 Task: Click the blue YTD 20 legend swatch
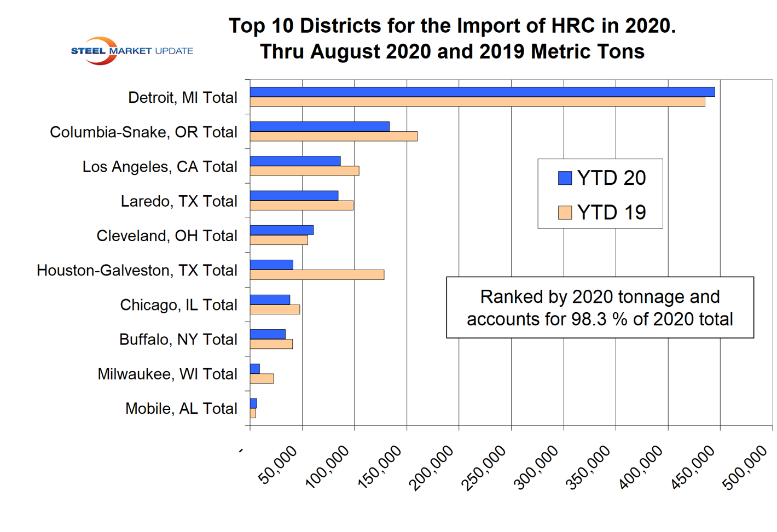pos(564,178)
